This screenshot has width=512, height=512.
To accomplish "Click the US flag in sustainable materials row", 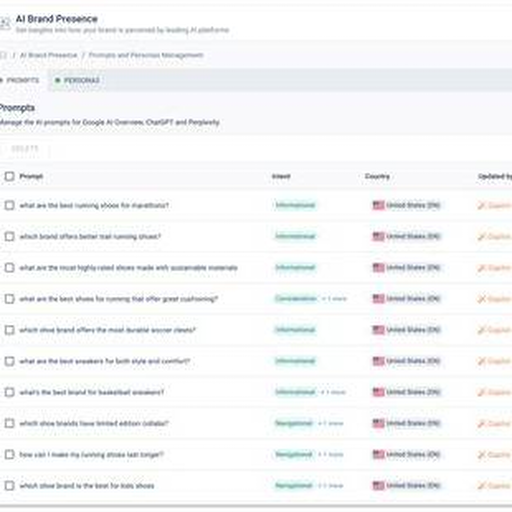I will (x=378, y=267).
